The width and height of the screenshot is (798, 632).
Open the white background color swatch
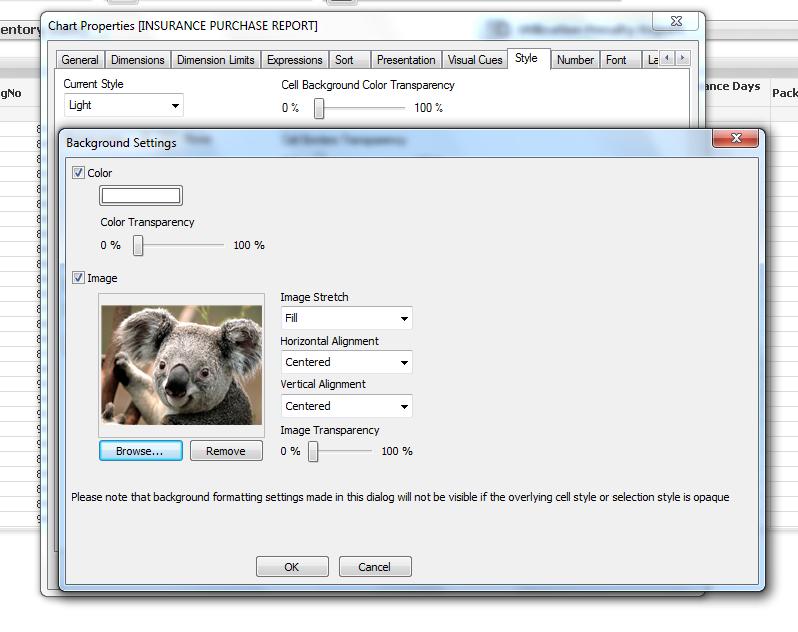coord(141,195)
